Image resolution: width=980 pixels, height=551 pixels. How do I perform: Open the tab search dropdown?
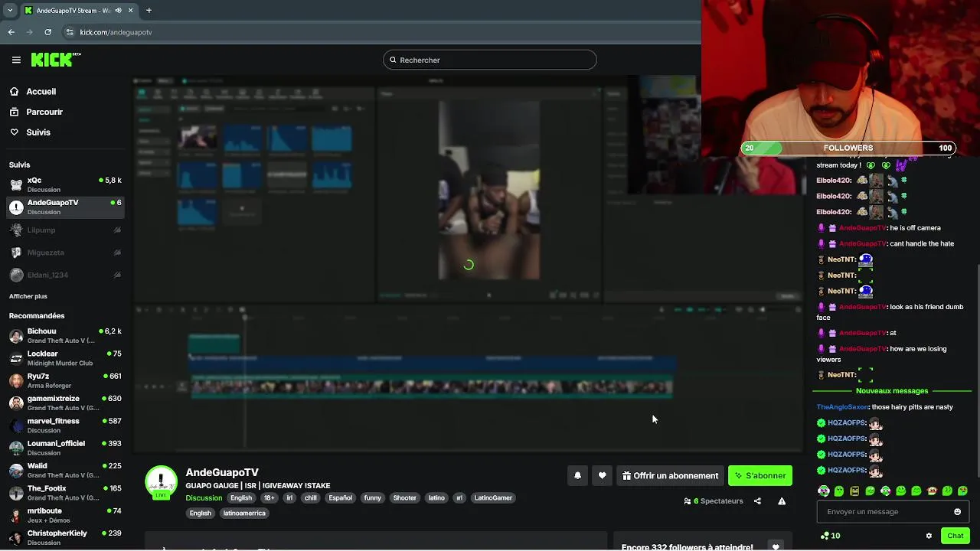pos(9,11)
